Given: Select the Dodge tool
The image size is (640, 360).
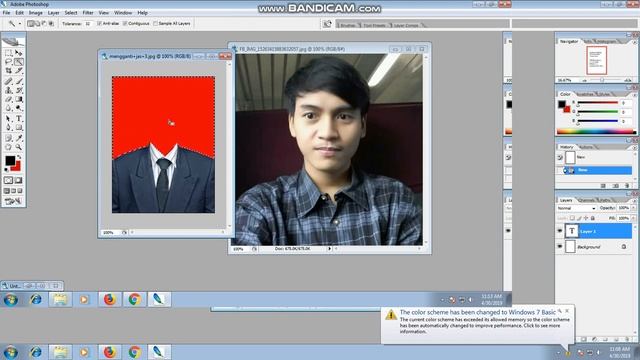Looking at the screenshot, I should (x=19, y=108).
